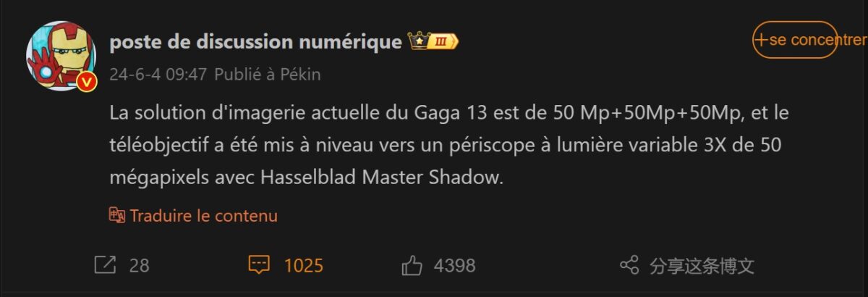Click the like count 4398

(454, 265)
